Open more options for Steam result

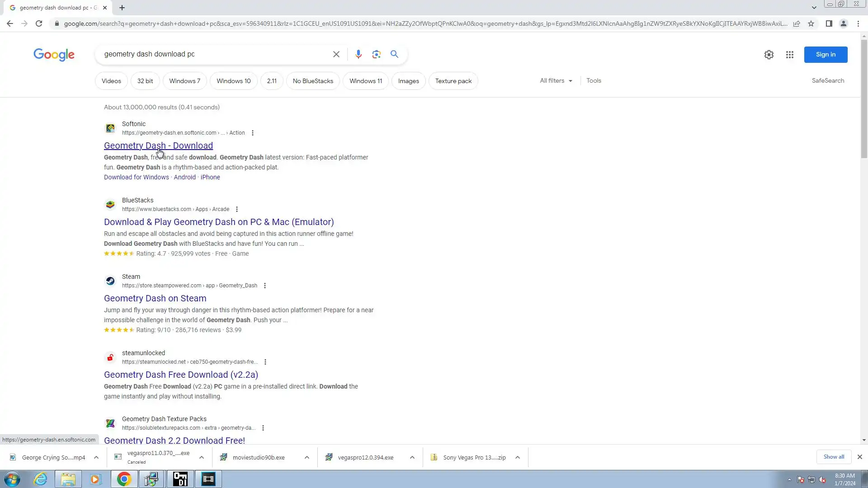265,286
